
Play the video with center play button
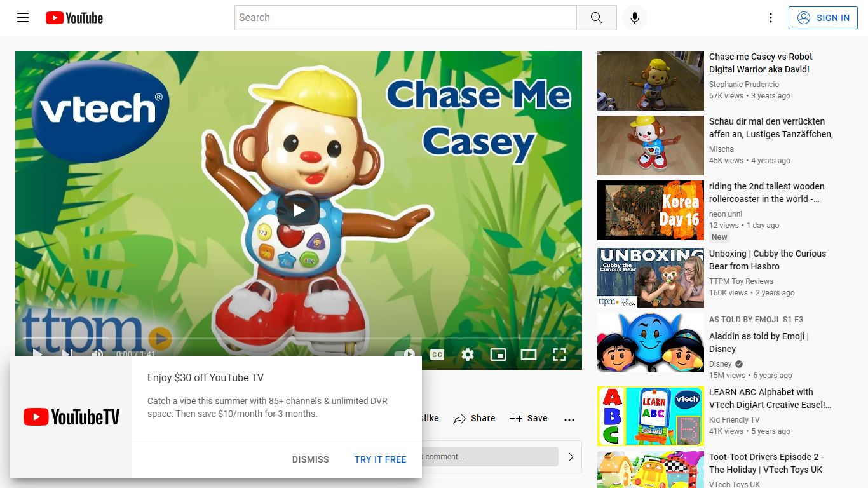299,210
